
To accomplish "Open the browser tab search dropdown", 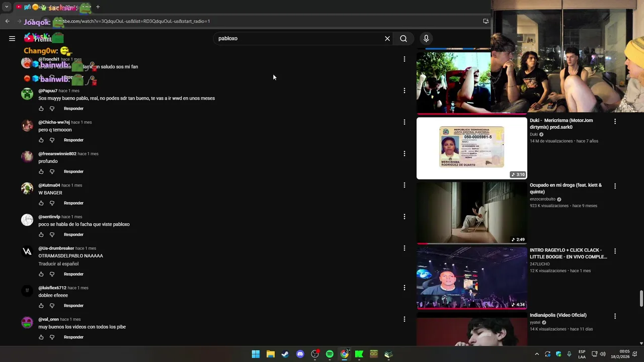I will coord(7,7).
